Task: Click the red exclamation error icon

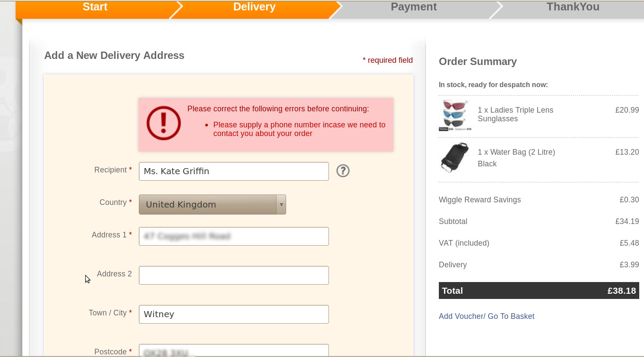Action: tap(164, 123)
